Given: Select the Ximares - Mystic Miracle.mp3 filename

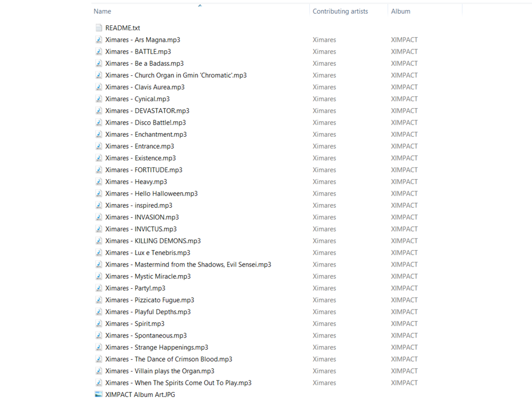Looking at the screenshot, I should (148, 276).
